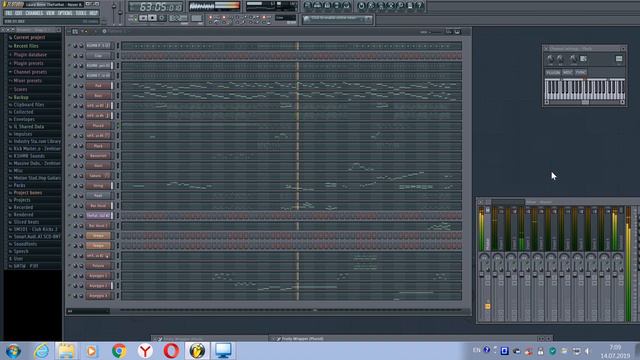
Task: Toggle Clap channel selector light
Action: [x=118, y=56]
